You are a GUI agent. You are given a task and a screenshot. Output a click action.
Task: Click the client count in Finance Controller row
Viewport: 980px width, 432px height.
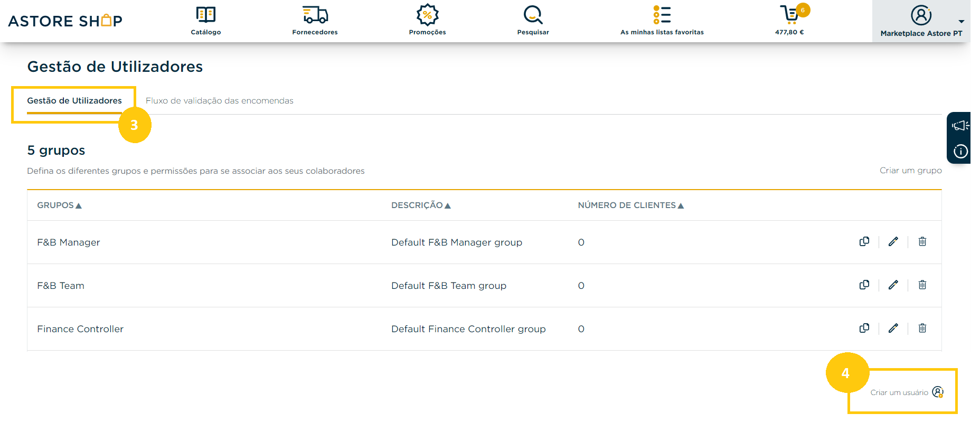[x=581, y=329]
